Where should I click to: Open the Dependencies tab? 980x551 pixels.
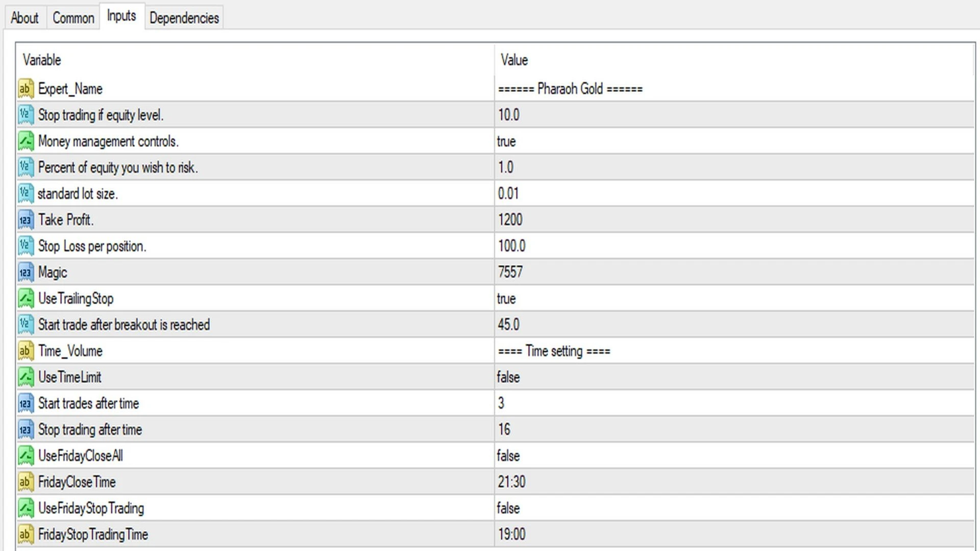point(184,17)
